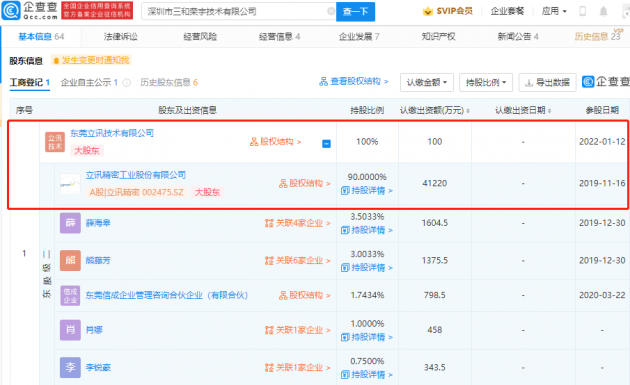Open 持股详情 for 立讯精密 90.0000%
630x385 pixels.
point(367,190)
